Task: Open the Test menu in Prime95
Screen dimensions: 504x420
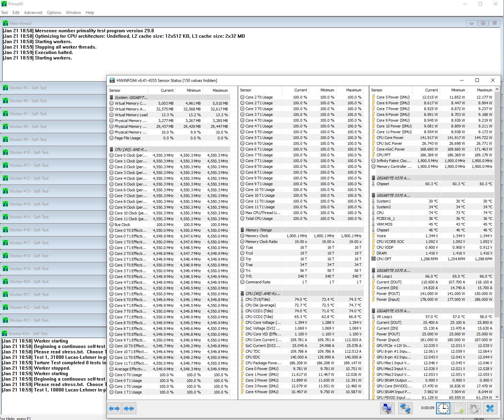Action: [x=4, y=13]
